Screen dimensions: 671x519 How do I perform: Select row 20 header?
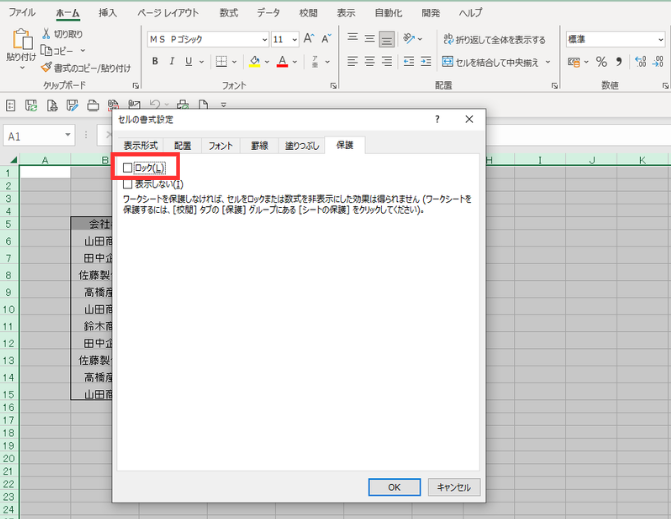click(9, 458)
